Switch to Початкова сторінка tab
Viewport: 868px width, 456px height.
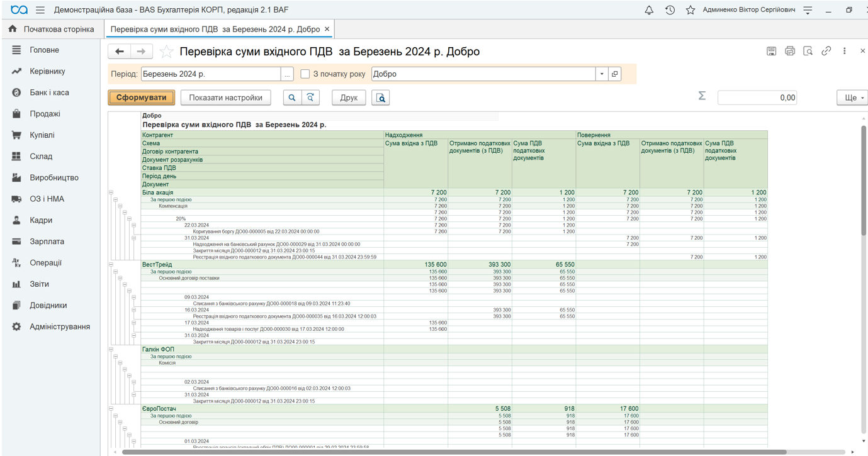click(x=51, y=29)
